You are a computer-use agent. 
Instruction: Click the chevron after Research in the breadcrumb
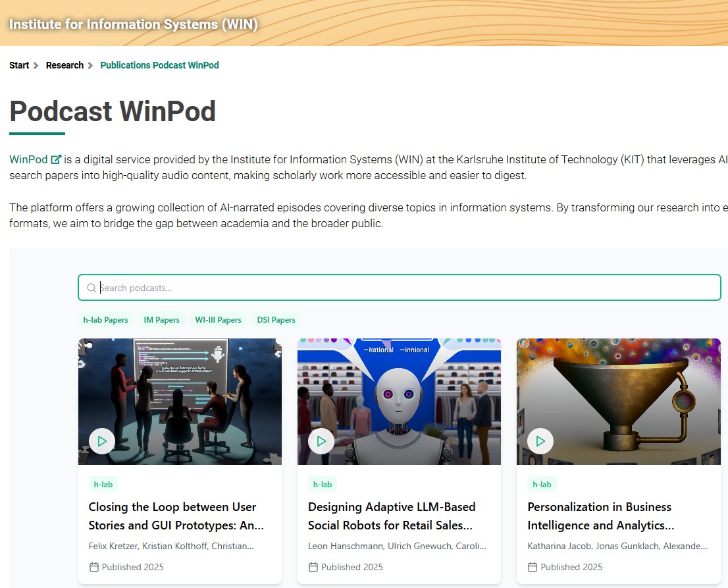tap(90, 65)
